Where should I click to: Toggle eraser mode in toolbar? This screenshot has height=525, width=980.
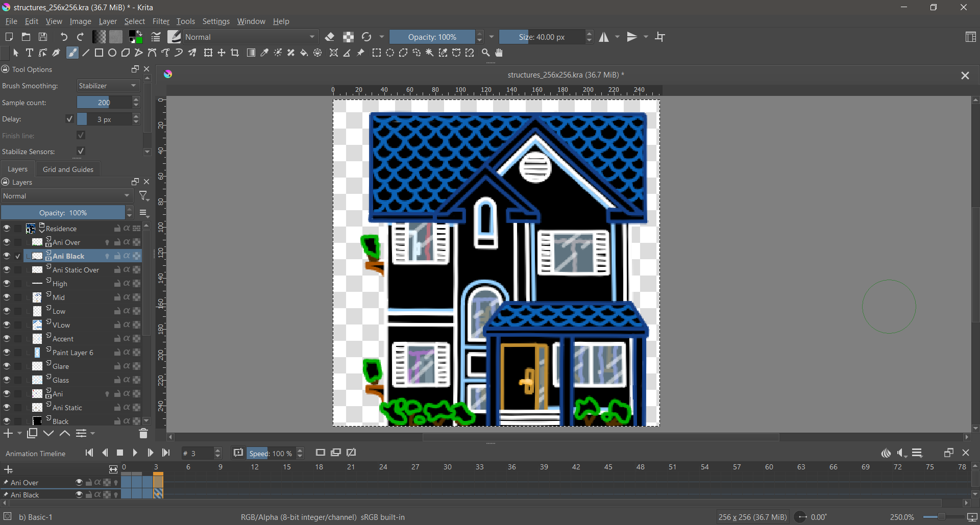[330, 37]
